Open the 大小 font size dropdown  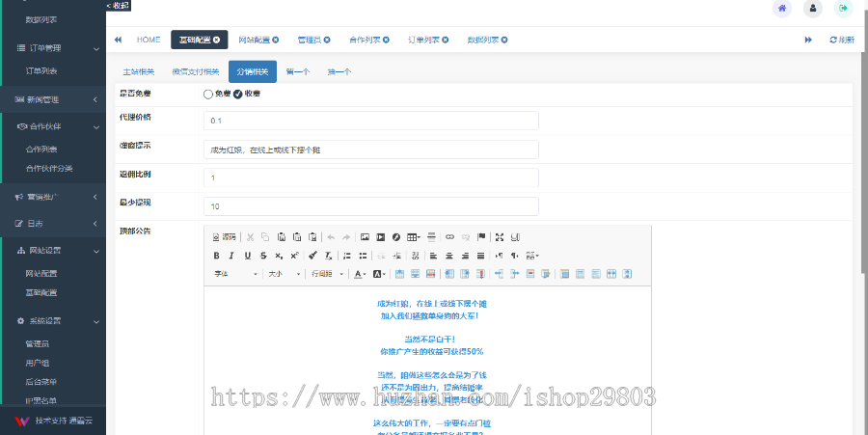284,274
